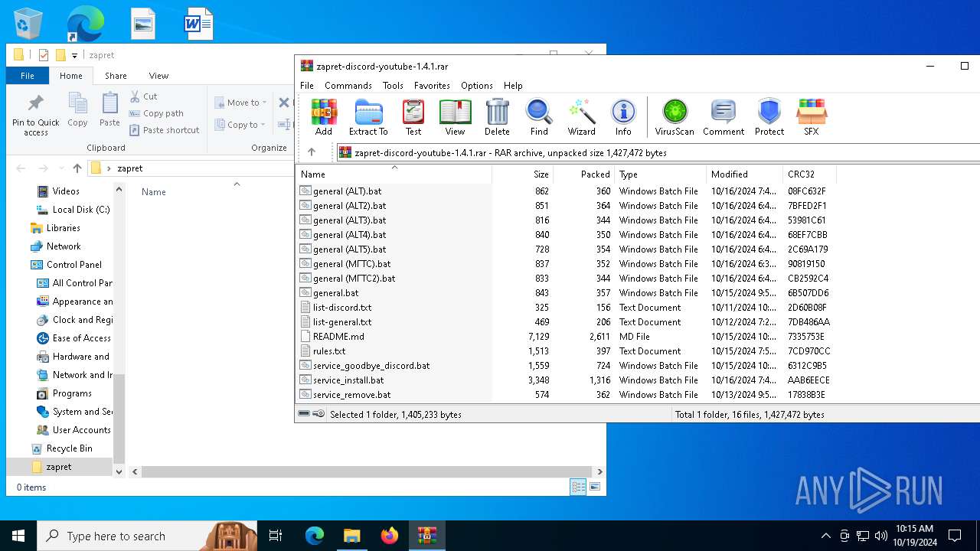
Task: Show archive Info
Action: 623,118
